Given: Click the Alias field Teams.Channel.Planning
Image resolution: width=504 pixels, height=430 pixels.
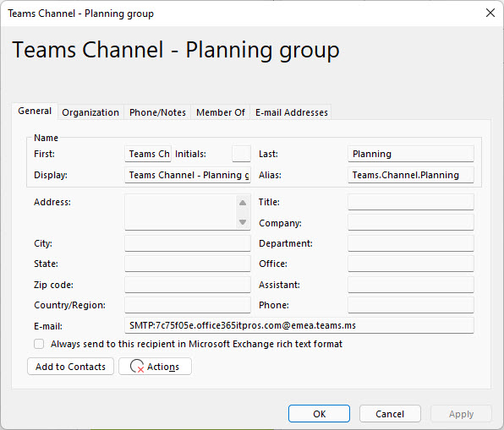Looking at the screenshot, I should (411, 175).
